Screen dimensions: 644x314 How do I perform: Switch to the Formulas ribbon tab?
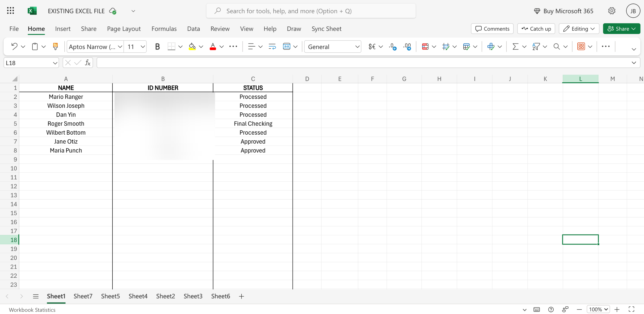point(164,29)
